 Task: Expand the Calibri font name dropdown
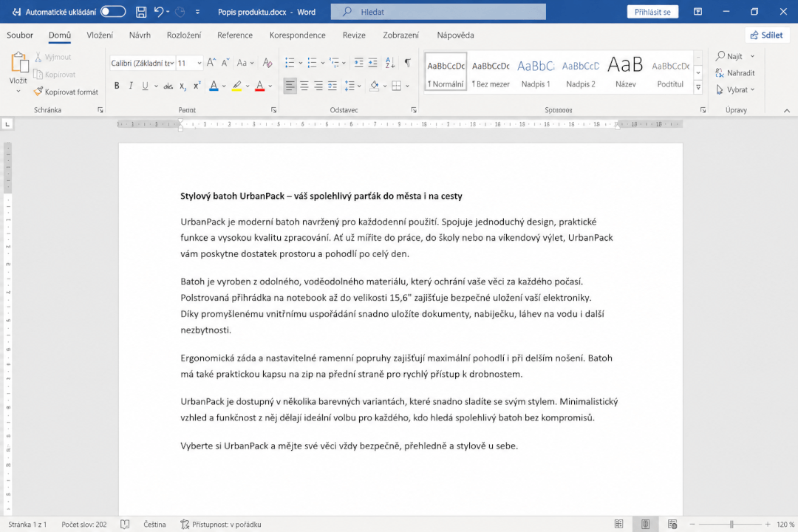pyautogui.click(x=172, y=63)
